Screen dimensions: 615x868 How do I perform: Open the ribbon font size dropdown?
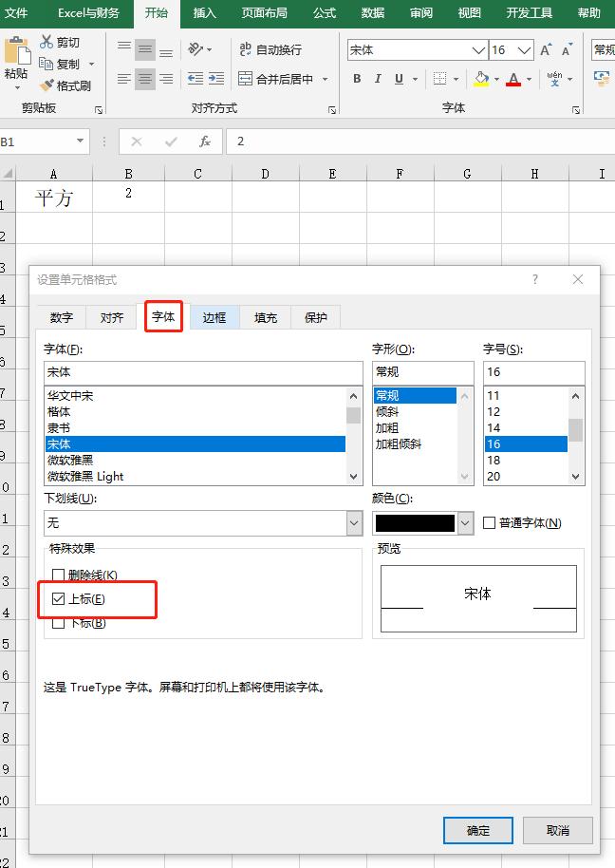pos(524,49)
